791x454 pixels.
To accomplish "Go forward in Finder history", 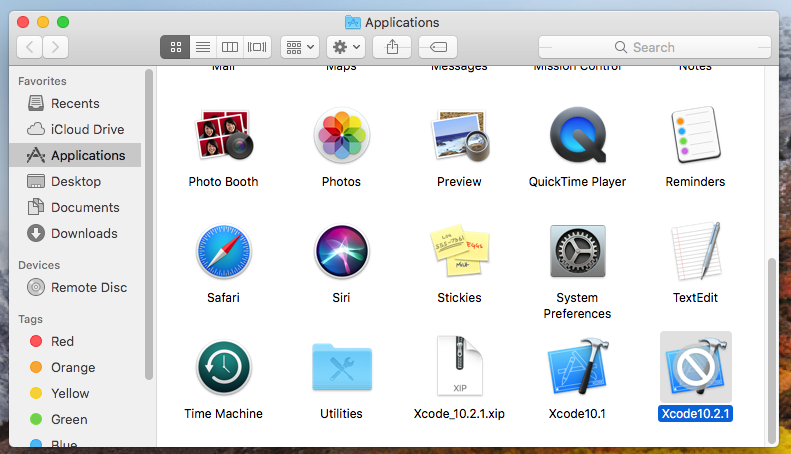I will 55,47.
